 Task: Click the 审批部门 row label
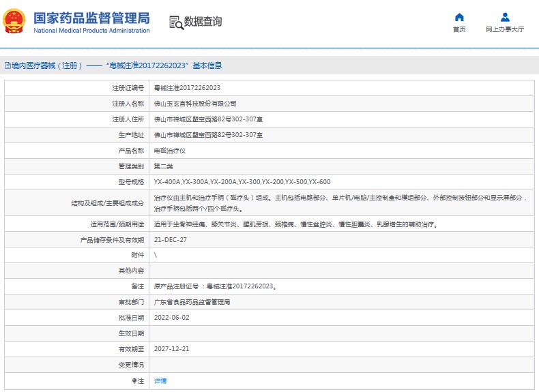tap(131, 302)
